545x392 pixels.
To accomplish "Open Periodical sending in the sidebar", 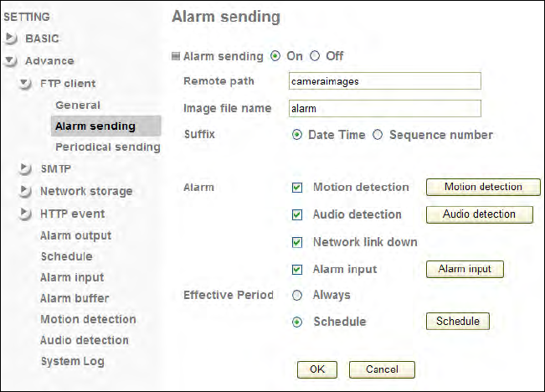I will tap(107, 147).
